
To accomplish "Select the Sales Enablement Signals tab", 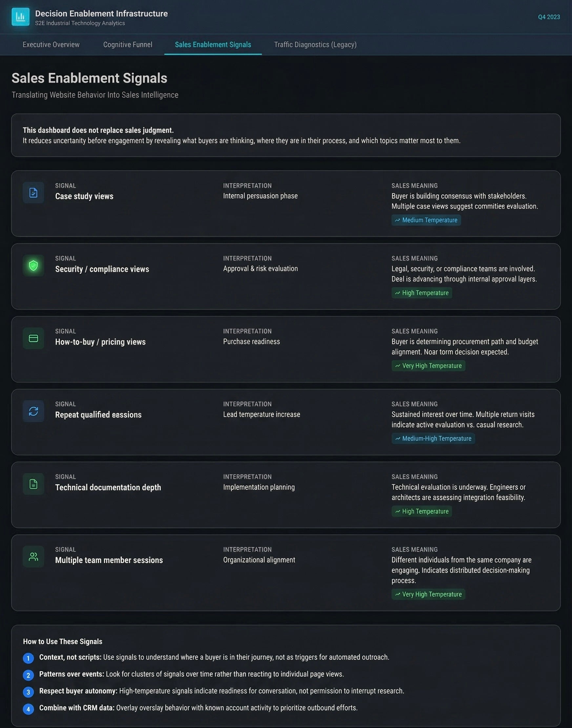I will (213, 45).
